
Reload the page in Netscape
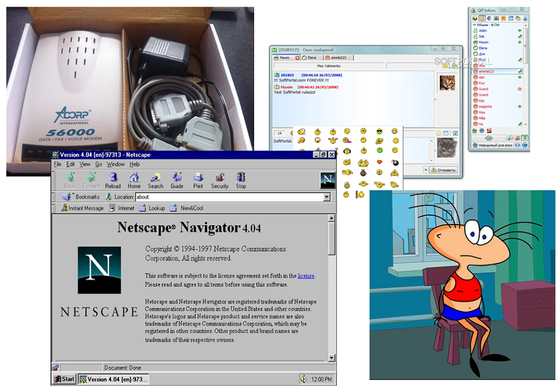113,180
